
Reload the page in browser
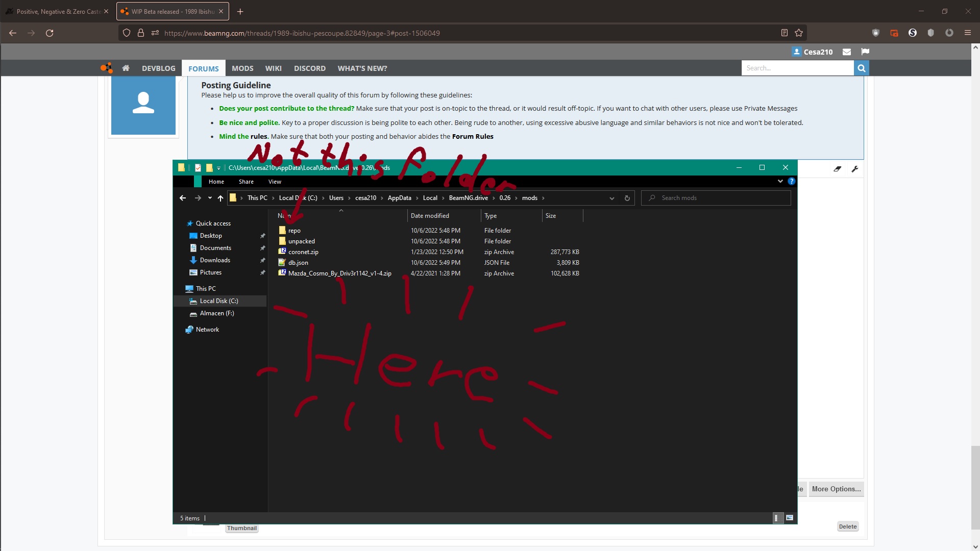[50, 33]
